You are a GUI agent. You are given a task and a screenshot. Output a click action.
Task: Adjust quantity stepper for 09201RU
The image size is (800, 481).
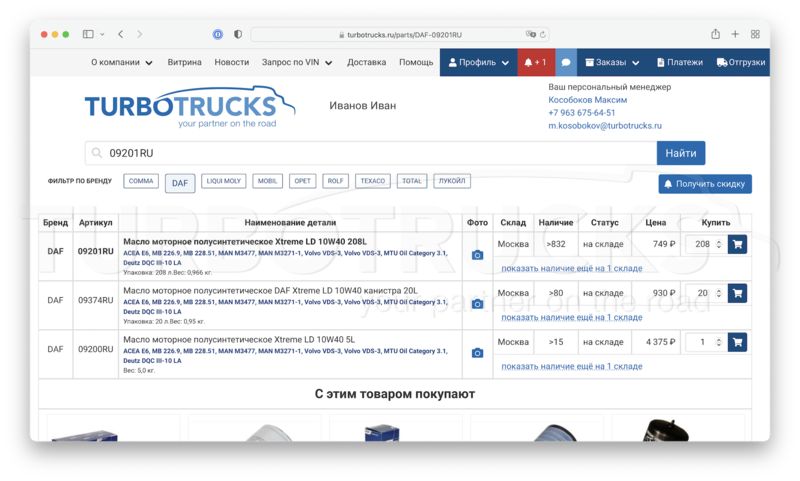719,244
